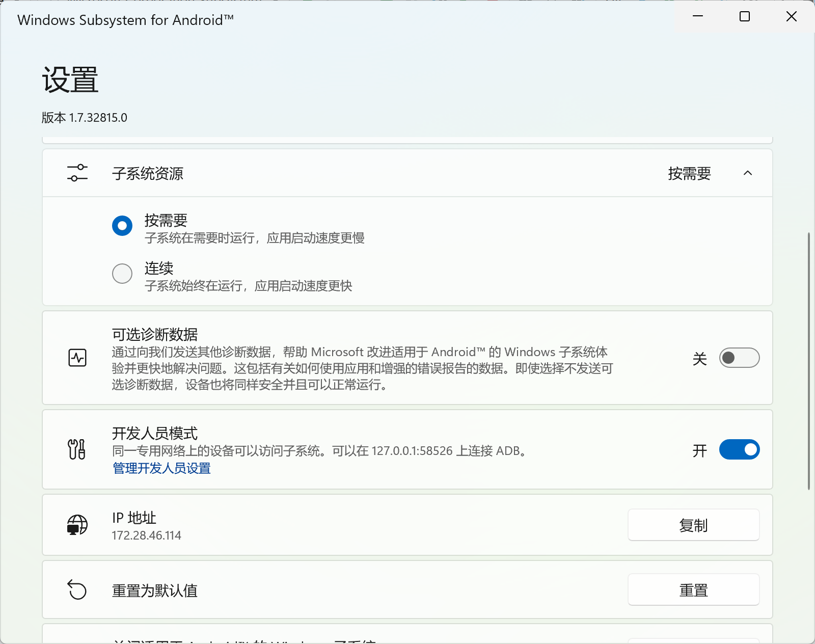Viewport: 815px width, 644px height.
Task: Copy the IP address with 复制 button
Action: (x=694, y=525)
